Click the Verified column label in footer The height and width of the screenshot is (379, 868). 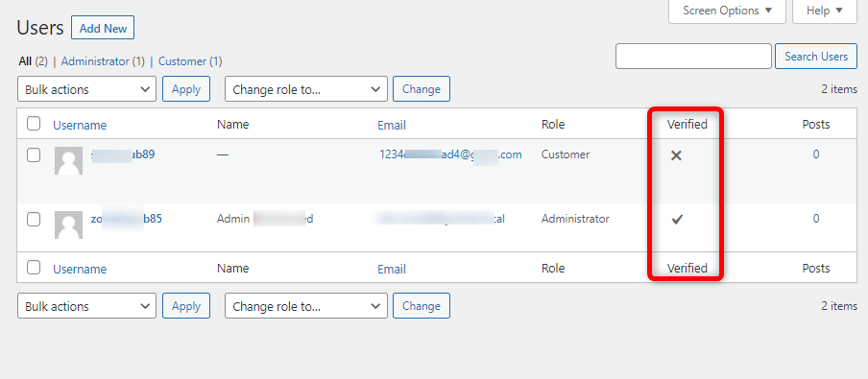pos(687,269)
